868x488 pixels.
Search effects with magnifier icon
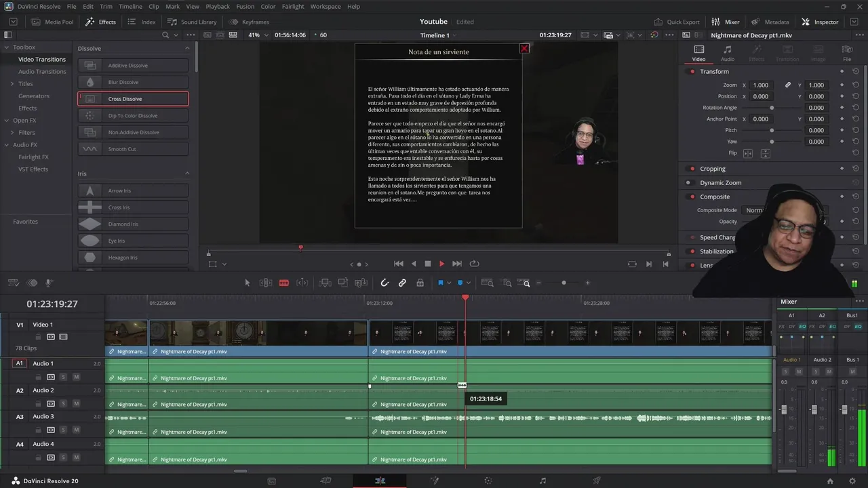pyautogui.click(x=165, y=35)
